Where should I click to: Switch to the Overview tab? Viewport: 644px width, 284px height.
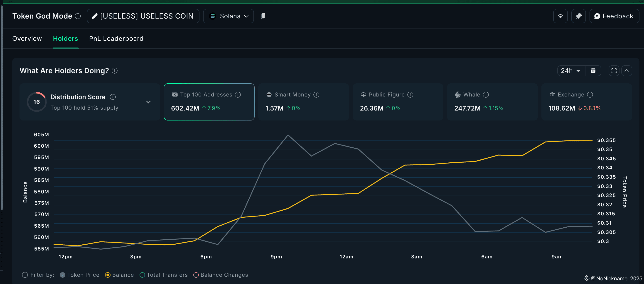[x=27, y=39]
